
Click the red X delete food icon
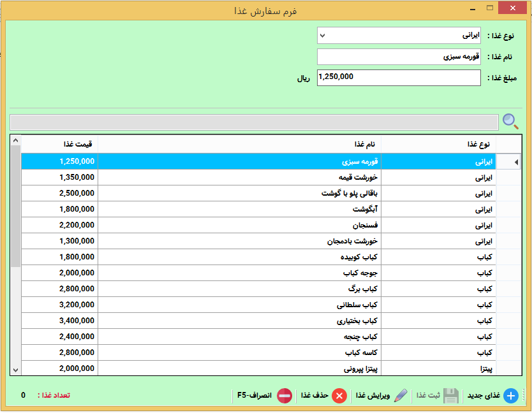(339, 396)
